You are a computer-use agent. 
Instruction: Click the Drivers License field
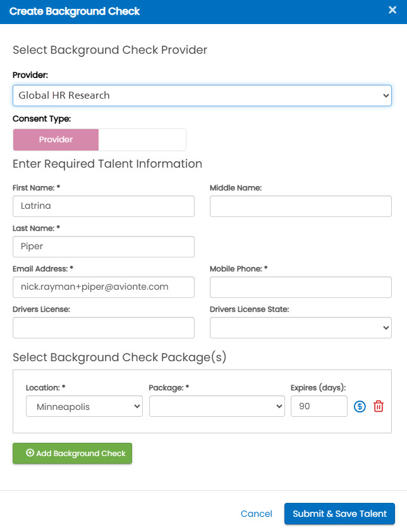104,328
